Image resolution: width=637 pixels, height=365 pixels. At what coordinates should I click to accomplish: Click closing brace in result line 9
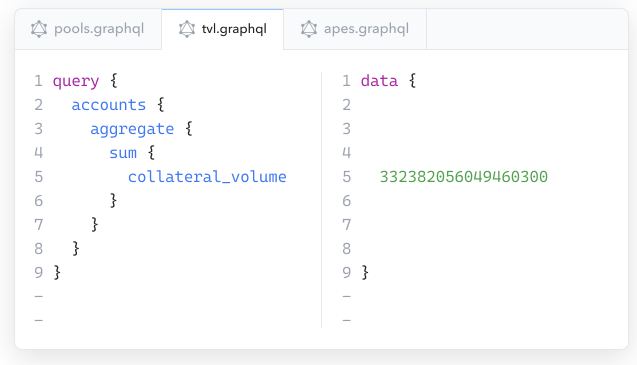coord(365,272)
